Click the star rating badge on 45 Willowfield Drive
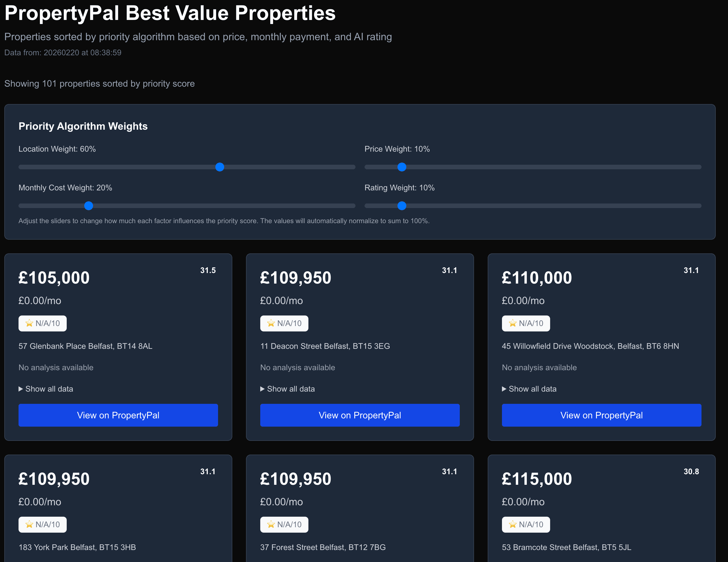The width and height of the screenshot is (728, 562). [x=526, y=323]
